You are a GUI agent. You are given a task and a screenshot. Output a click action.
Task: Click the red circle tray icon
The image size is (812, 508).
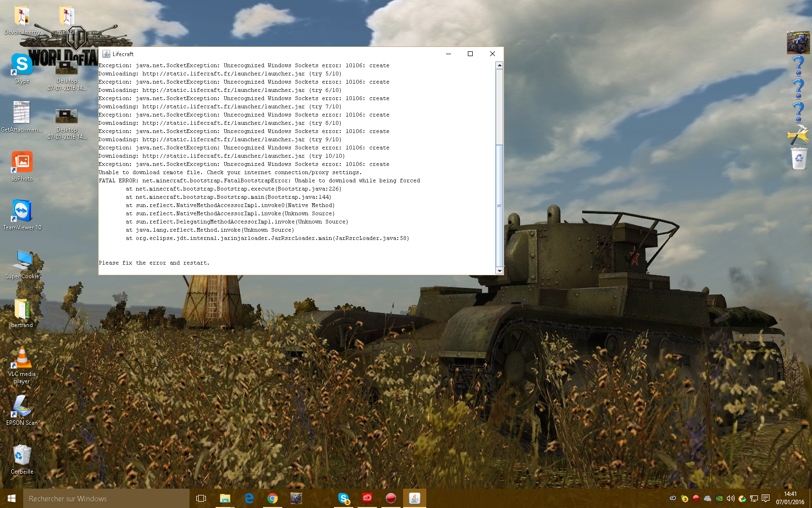pos(696,498)
